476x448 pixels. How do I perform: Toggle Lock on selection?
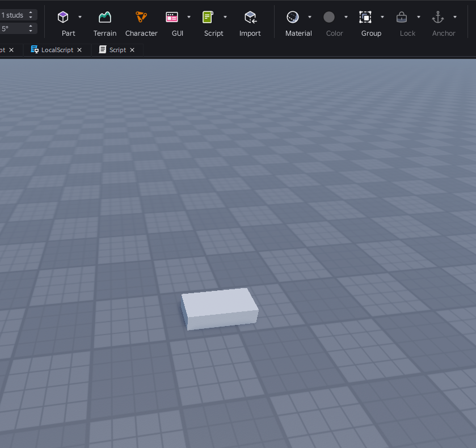(402, 18)
